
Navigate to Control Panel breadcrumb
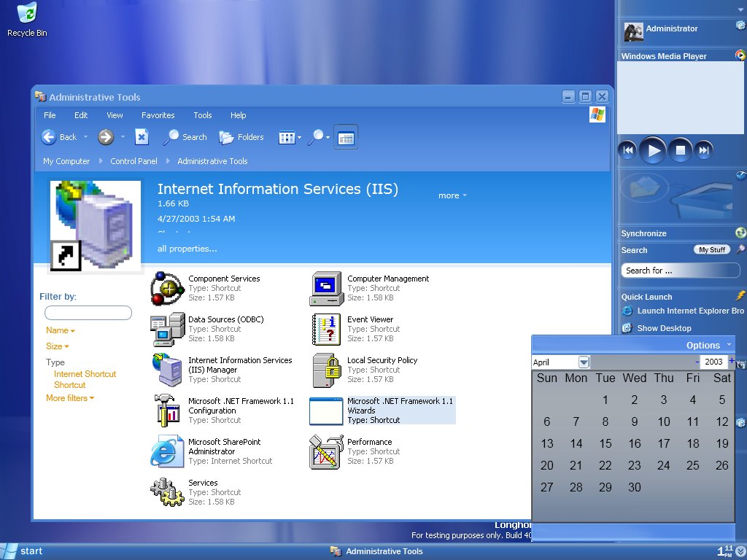(x=134, y=161)
